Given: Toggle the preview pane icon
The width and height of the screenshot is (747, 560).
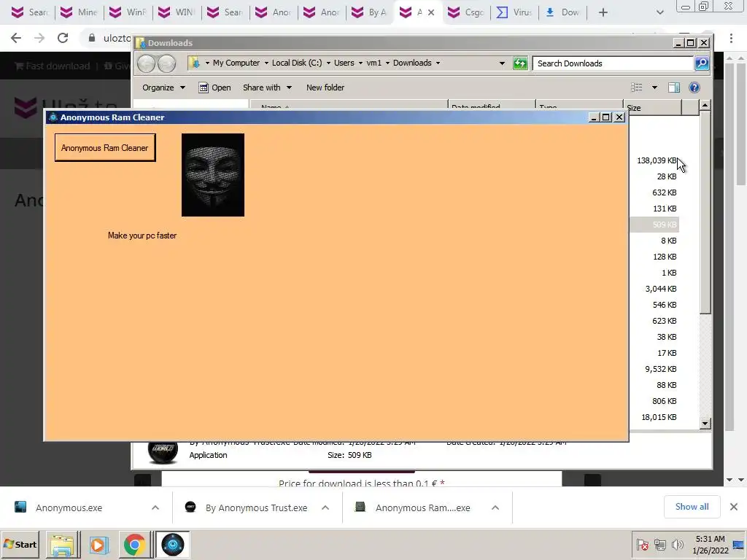Looking at the screenshot, I should (x=674, y=87).
